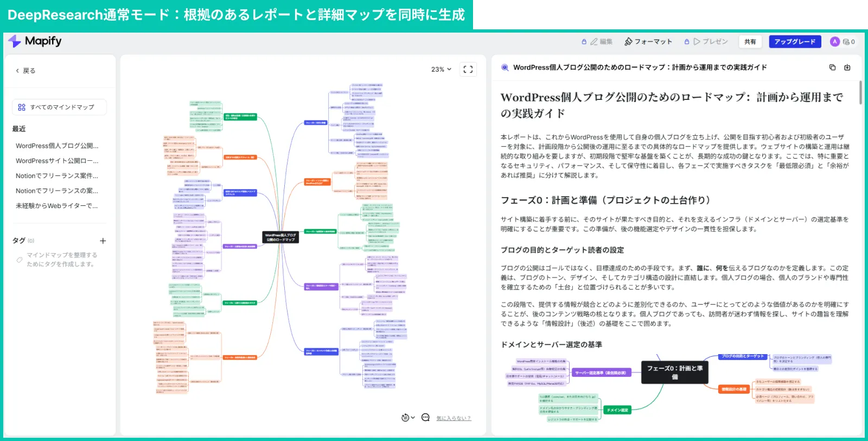Click the blue アップグレード button

coord(794,42)
